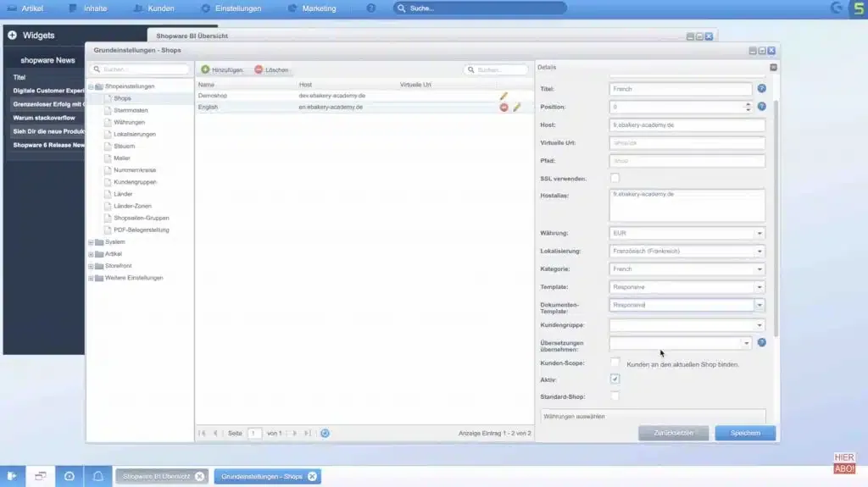The image size is (868, 487).
Task: Click the help icon next to Titel field
Action: click(762, 89)
